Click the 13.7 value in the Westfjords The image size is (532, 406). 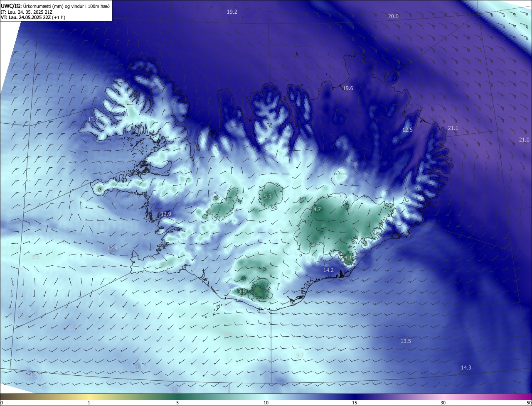pos(93,120)
